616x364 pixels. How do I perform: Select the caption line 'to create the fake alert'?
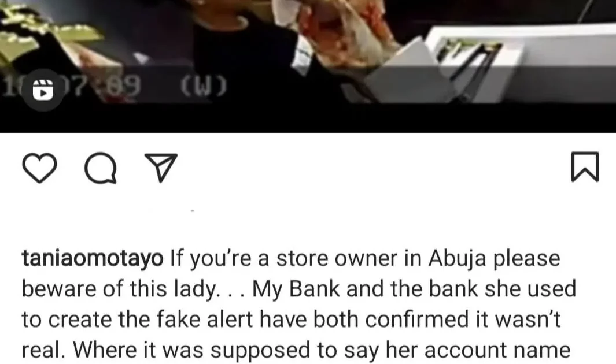click(x=291, y=320)
